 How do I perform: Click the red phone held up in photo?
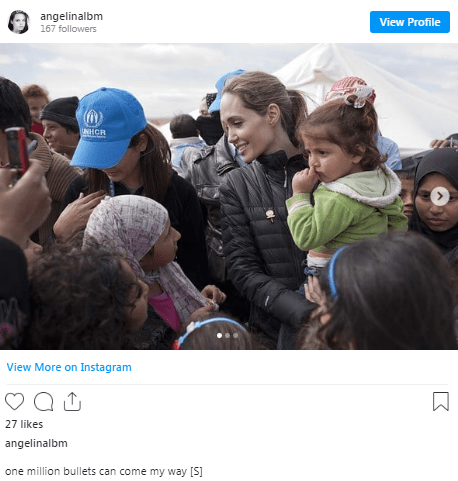click(x=16, y=150)
